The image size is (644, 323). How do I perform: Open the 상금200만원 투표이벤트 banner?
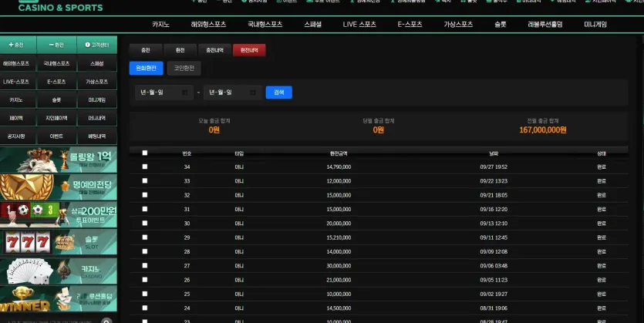tap(59, 214)
